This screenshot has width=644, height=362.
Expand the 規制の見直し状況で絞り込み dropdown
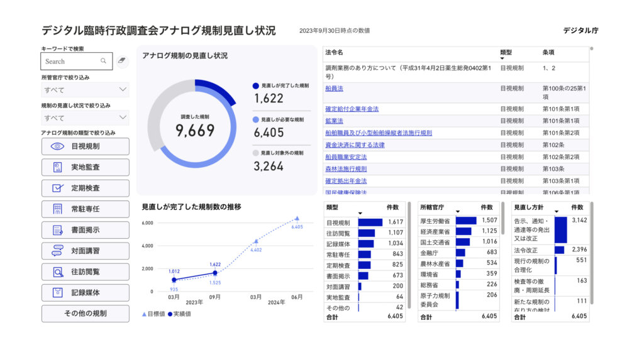(x=85, y=118)
